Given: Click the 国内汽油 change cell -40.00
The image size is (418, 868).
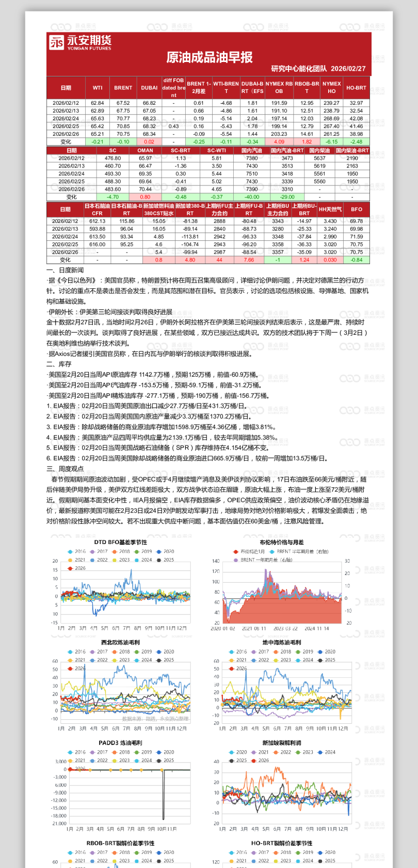Looking at the screenshot, I should [x=252, y=197].
